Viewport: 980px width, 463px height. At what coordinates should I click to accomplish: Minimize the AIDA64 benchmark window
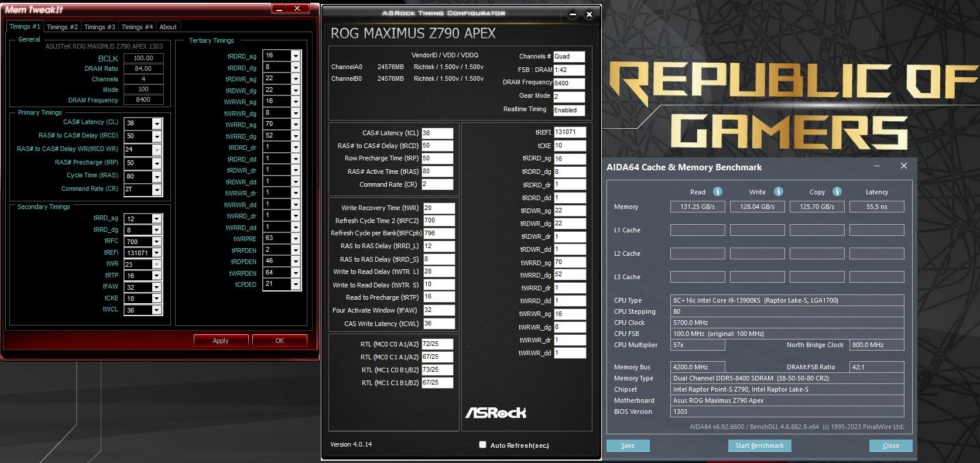[x=877, y=166]
